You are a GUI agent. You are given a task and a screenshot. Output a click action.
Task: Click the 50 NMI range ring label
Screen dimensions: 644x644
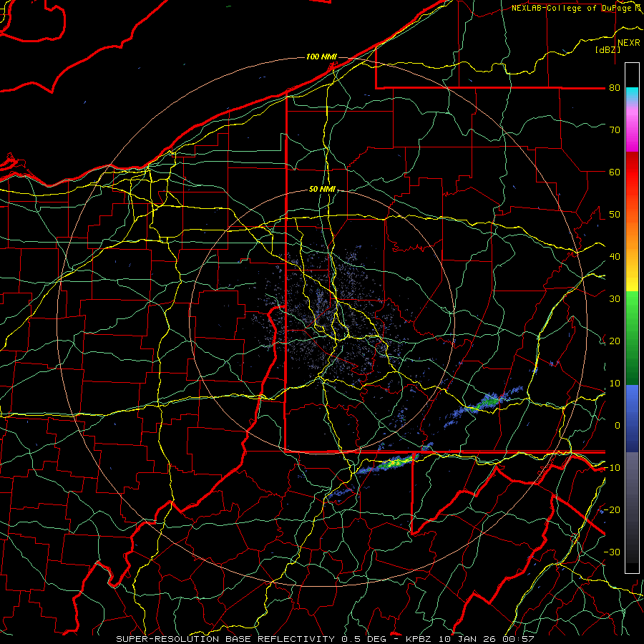322,189
